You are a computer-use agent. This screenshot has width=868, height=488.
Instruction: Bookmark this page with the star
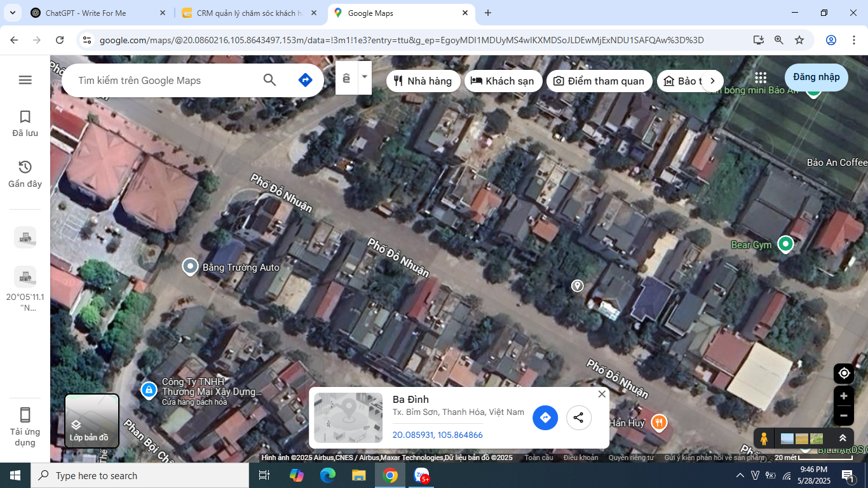[x=799, y=40]
